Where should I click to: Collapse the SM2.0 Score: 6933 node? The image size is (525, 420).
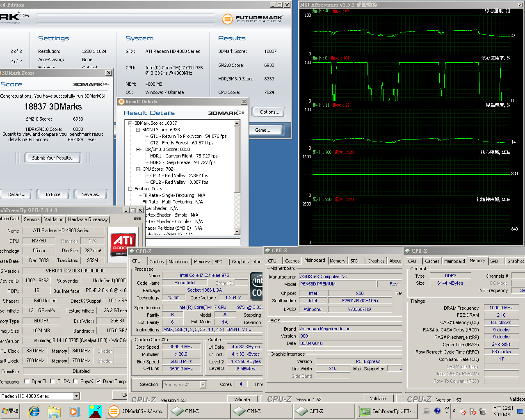pyautogui.click(x=138, y=130)
